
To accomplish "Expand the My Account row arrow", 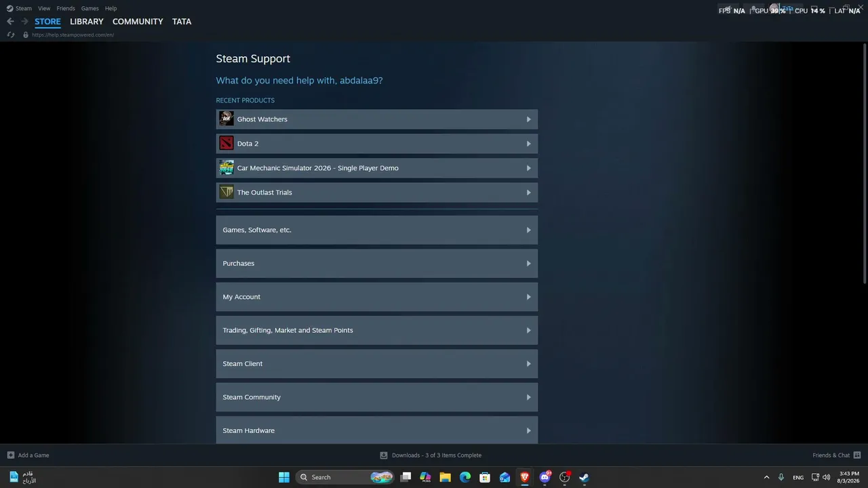I will 529,297.
